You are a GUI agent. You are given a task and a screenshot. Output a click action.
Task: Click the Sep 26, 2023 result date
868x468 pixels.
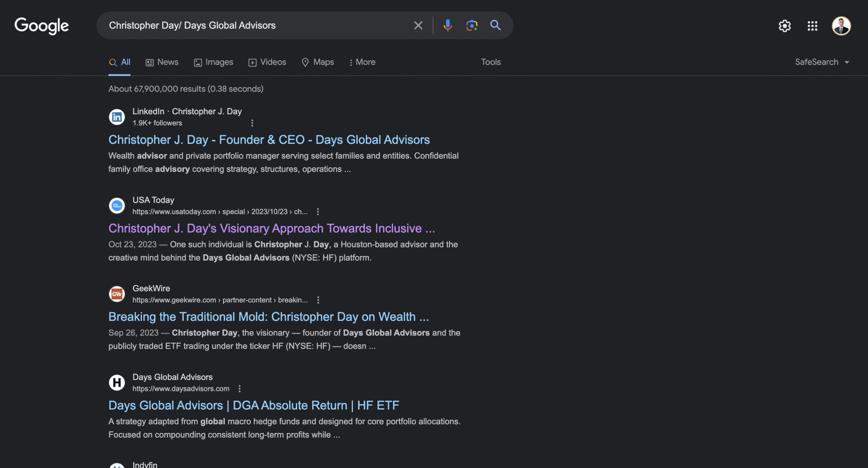coord(134,333)
